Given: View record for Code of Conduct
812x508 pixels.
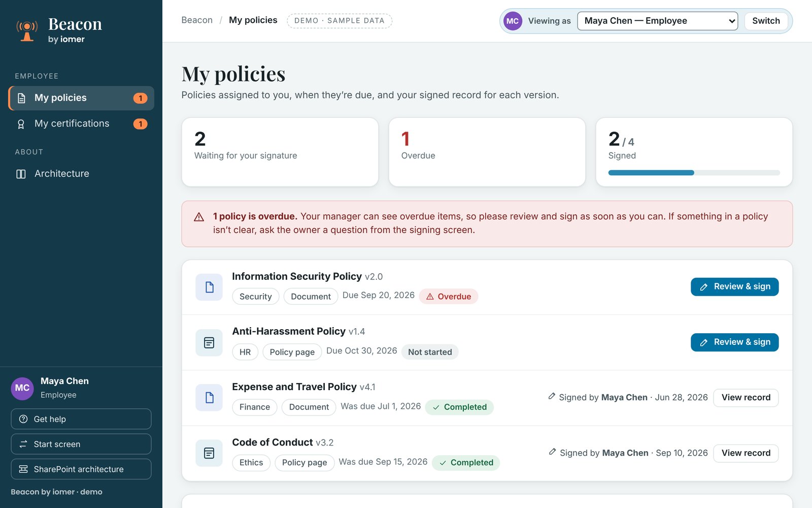Looking at the screenshot, I should click(x=746, y=453).
